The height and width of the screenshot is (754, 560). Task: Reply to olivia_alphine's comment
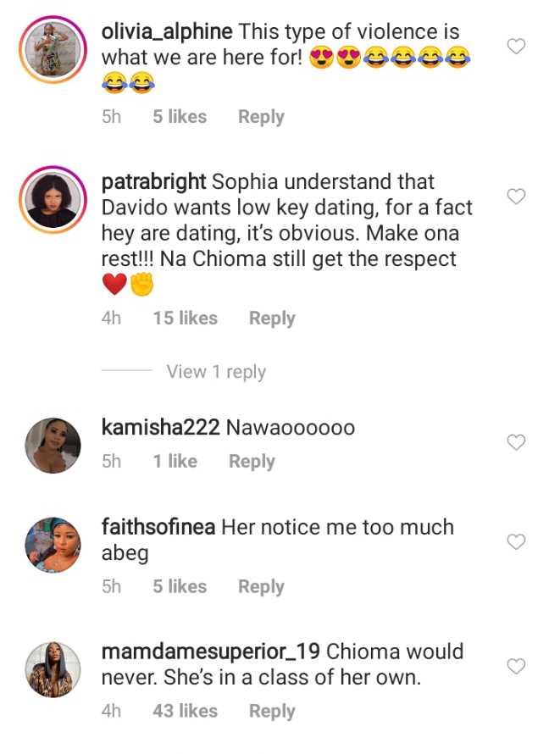[x=261, y=117]
